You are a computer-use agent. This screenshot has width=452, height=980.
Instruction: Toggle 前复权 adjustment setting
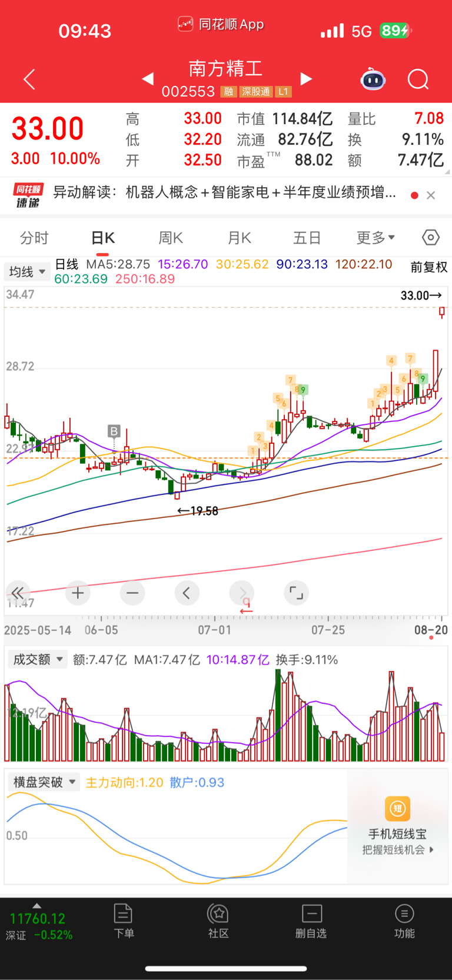(x=429, y=267)
